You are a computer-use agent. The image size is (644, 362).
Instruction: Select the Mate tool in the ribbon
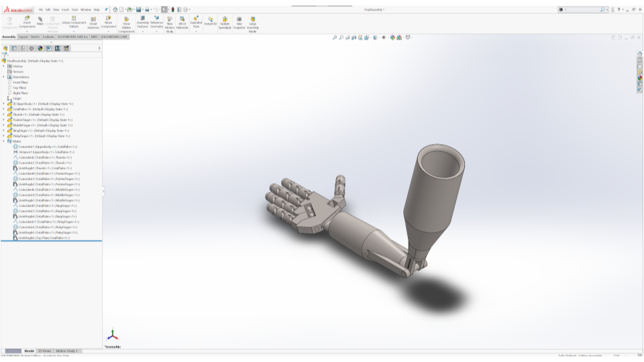tap(40, 21)
